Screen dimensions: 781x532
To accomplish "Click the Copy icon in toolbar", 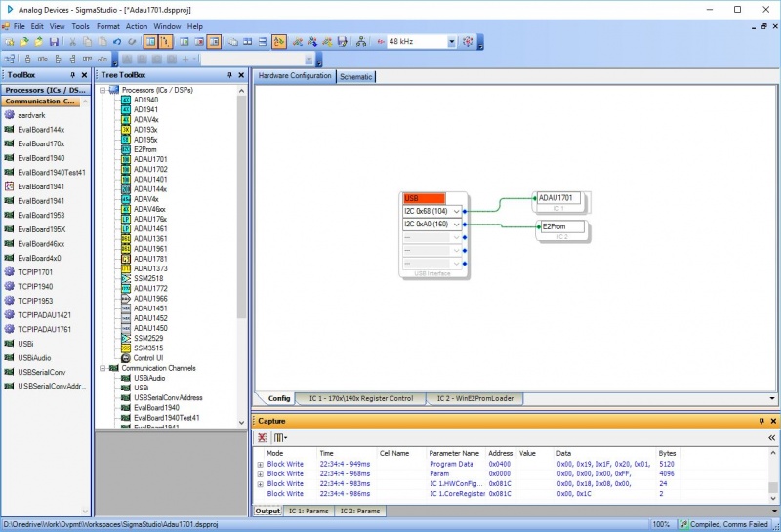I will [x=87, y=42].
